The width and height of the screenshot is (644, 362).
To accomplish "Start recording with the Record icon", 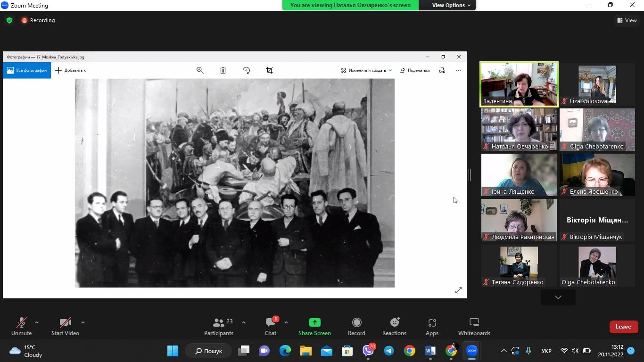I will click(356, 322).
